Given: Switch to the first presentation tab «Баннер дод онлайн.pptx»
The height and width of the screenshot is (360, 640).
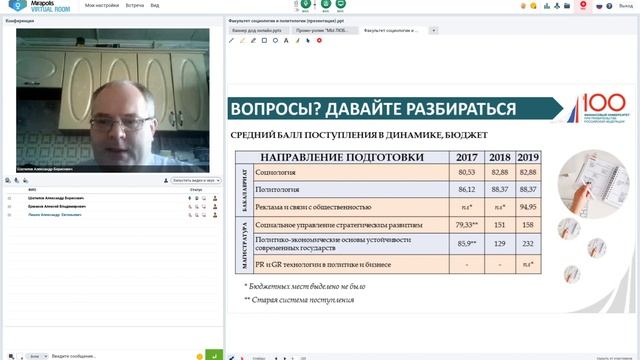Looking at the screenshot, I should (x=258, y=31).
